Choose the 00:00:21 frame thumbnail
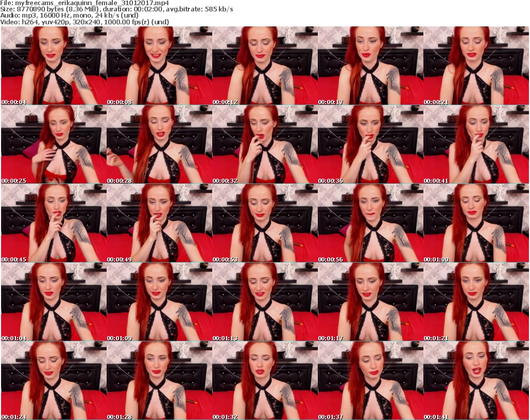Viewport: 530px width, 420px height. tap(476, 66)
